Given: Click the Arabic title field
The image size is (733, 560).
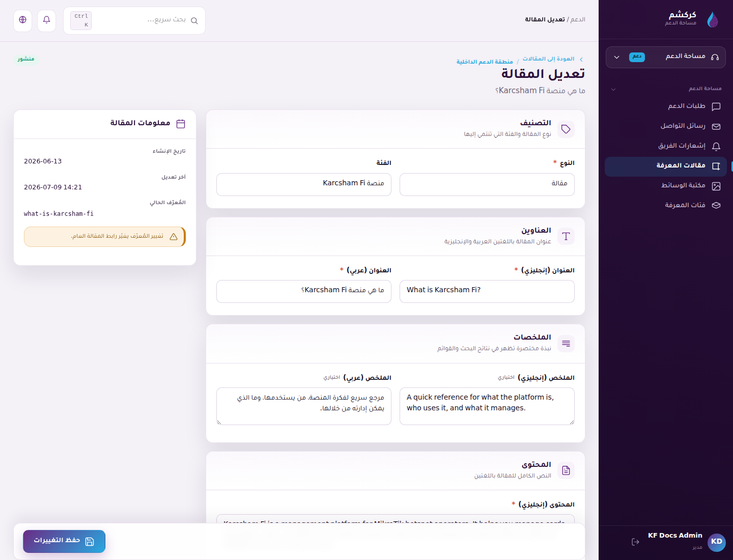Looking at the screenshot, I should [304, 291].
